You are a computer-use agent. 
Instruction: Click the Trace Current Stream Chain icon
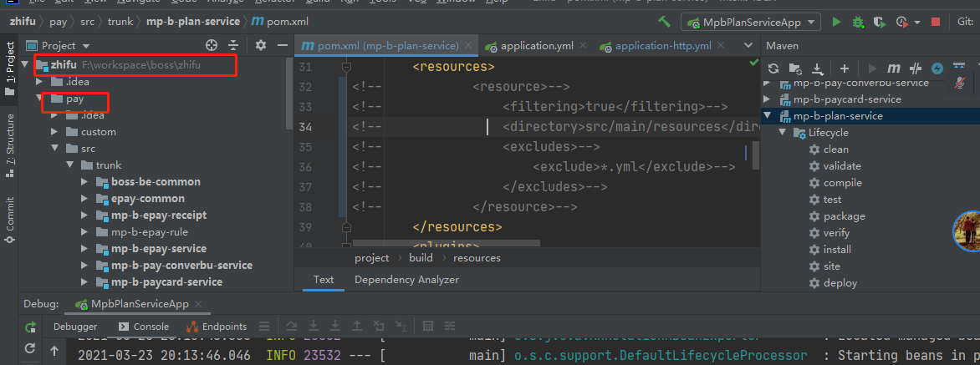(x=449, y=327)
